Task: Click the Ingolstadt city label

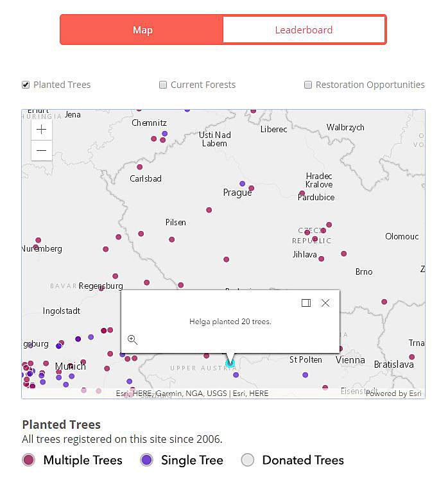Action: point(62,311)
